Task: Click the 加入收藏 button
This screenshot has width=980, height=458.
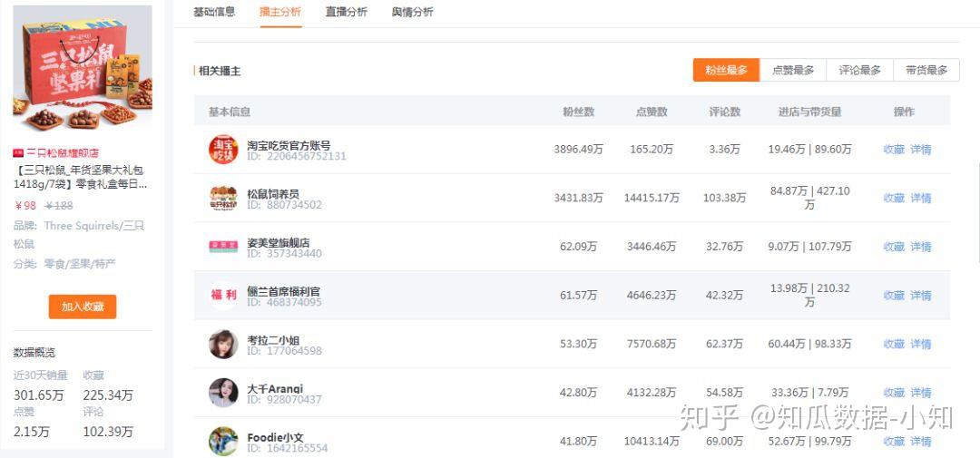Action: (83, 307)
